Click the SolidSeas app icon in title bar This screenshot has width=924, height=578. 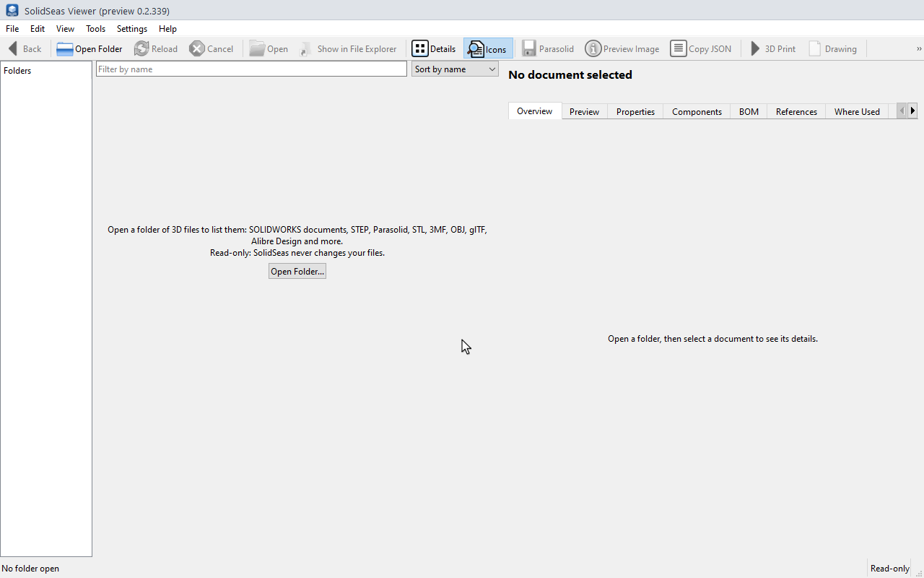coord(12,10)
